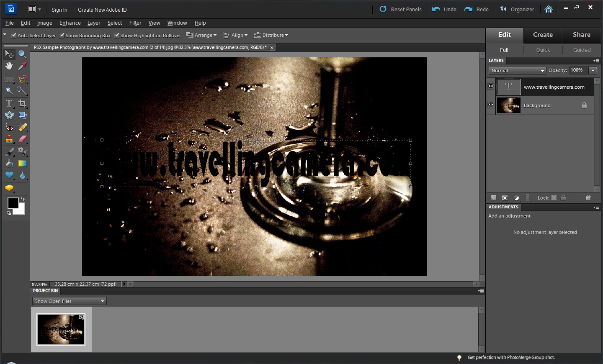Screen dimensions: 603x364
Task: Disable the Show Bounding Box option
Action: coord(62,36)
